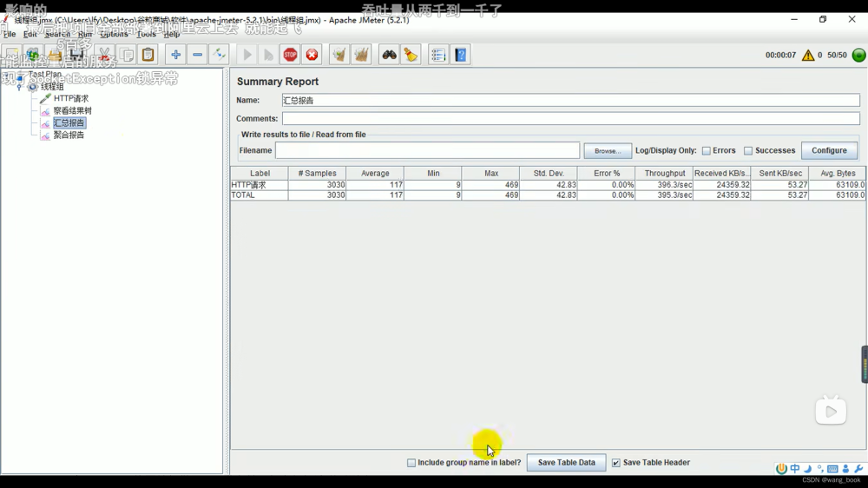Sort by Average column header
The width and height of the screenshot is (868, 488).
tap(375, 174)
